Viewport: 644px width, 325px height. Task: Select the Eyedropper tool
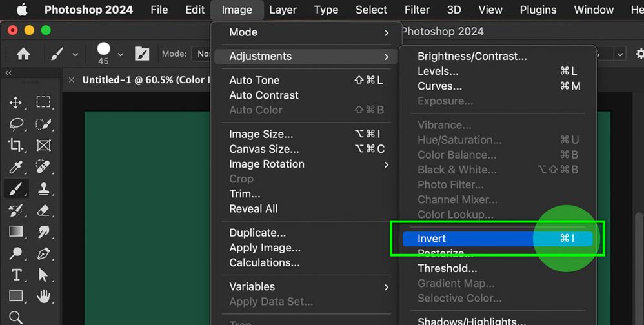[15, 167]
